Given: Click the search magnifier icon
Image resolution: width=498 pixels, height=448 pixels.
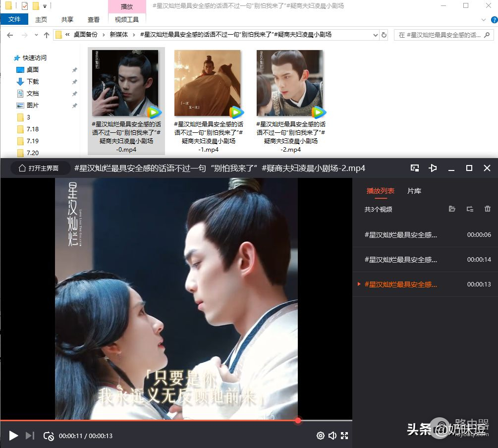Looking at the screenshot, I should pyautogui.click(x=487, y=35).
